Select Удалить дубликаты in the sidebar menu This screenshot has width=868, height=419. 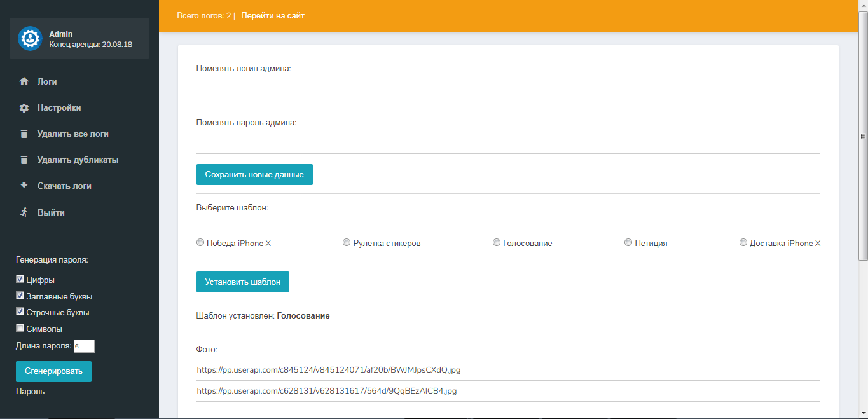pos(78,160)
